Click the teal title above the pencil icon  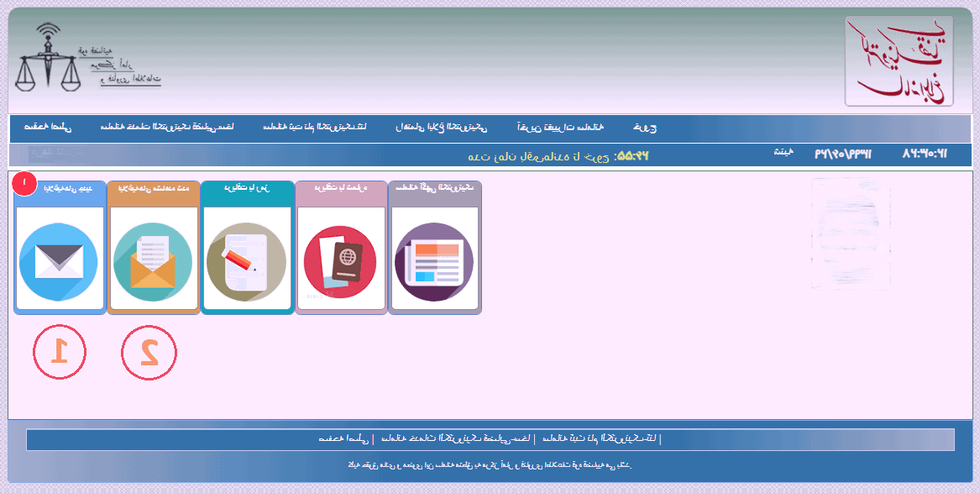pos(247,189)
